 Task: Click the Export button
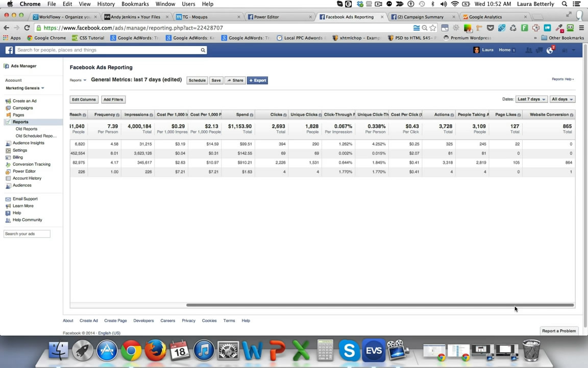pos(257,80)
